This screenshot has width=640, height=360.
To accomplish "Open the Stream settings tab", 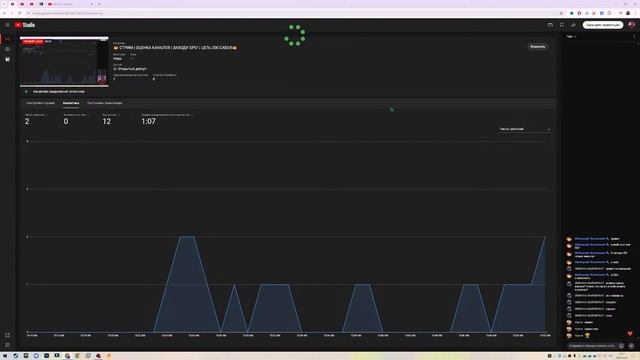I will [x=40, y=103].
